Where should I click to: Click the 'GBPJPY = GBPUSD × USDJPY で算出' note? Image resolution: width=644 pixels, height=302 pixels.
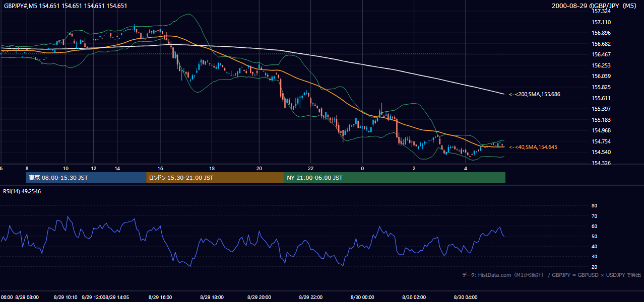(x=597, y=275)
